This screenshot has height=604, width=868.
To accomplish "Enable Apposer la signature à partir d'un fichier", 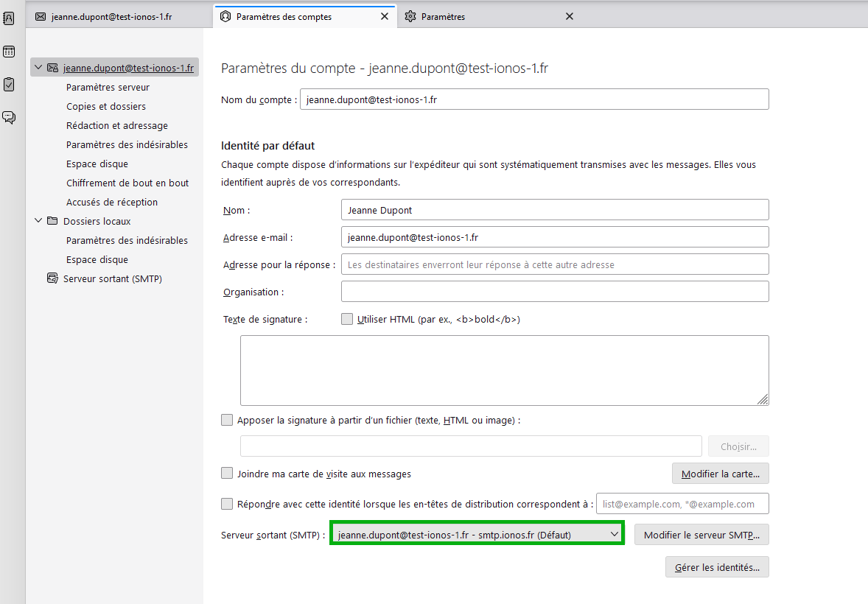I will [227, 420].
